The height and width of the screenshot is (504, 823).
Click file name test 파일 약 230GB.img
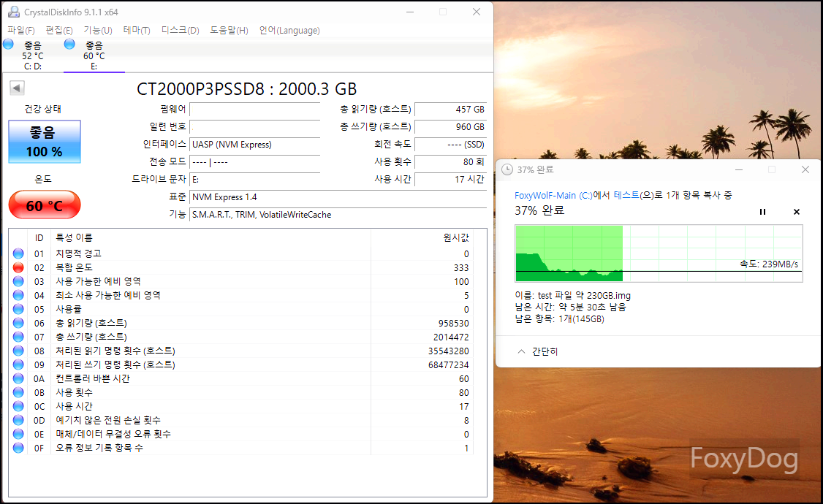point(584,296)
